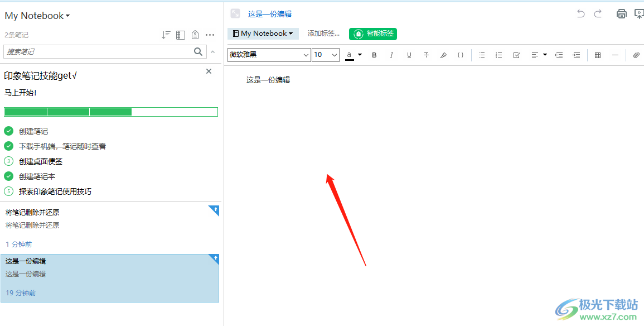Click the text alignment icon
This screenshot has width=644, height=326.
535,55
